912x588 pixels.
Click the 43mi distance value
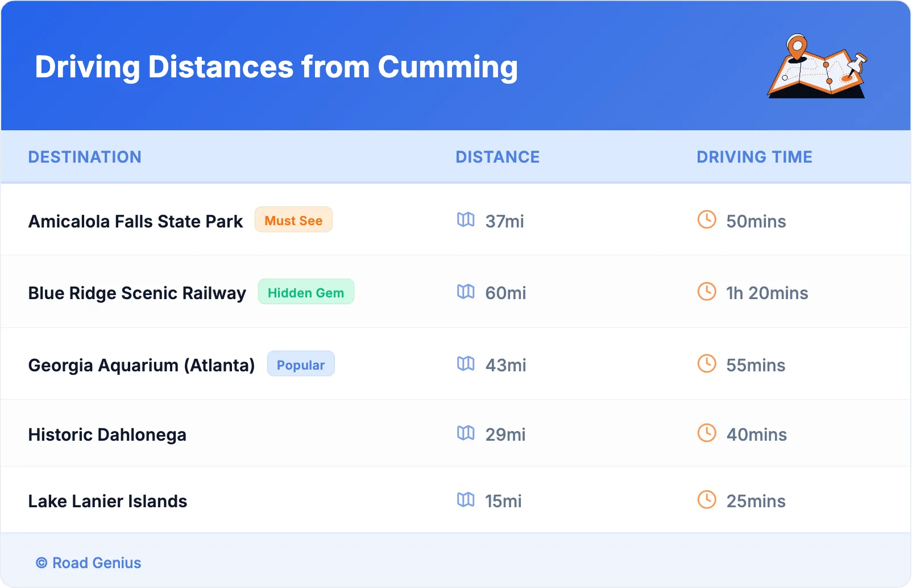pyautogui.click(x=505, y=365)
